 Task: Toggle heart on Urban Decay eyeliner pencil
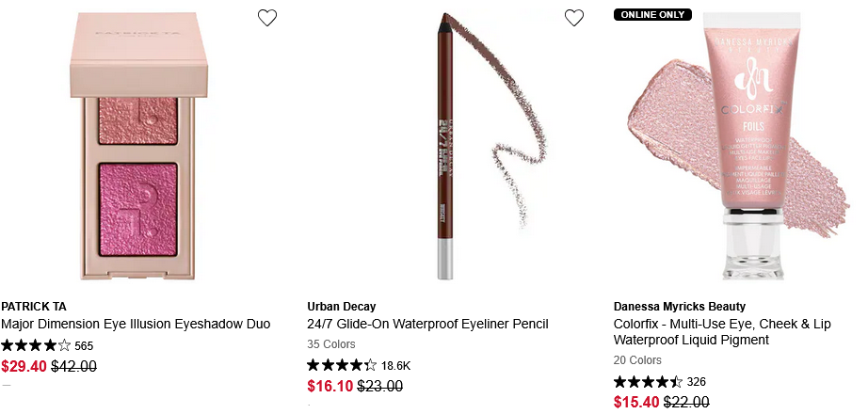tap(574, 18)
